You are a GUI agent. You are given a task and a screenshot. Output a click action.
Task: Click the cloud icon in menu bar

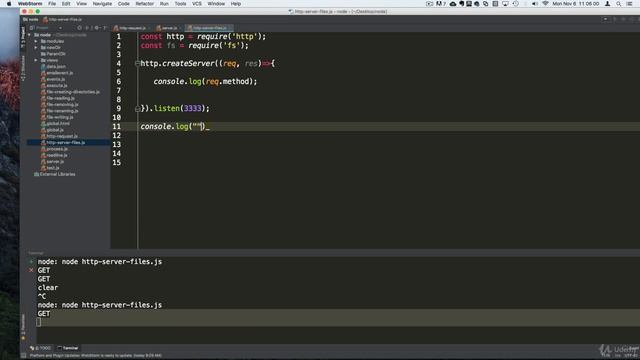click(453, 4)
